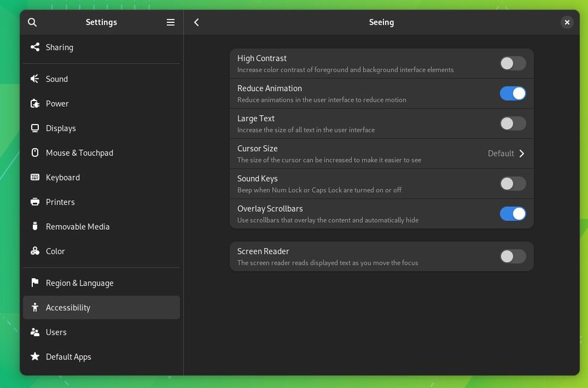Click the Power battery icon

pos(34,103)
